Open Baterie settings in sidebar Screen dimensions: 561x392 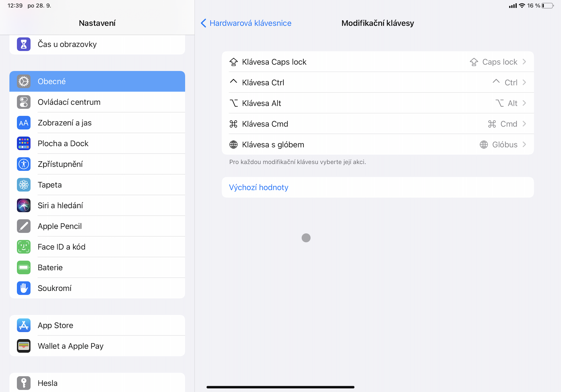(97, 268)
